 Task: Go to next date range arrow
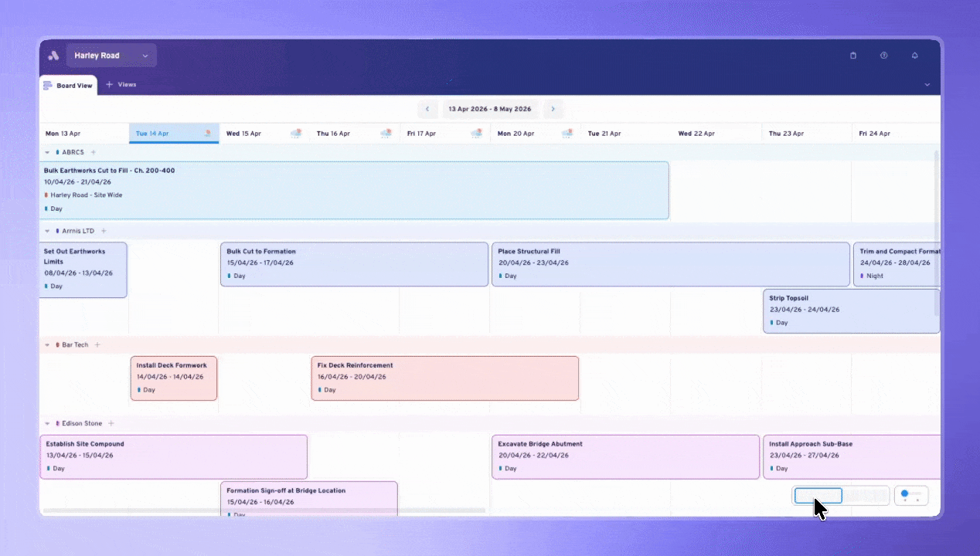tap(553, 109)
